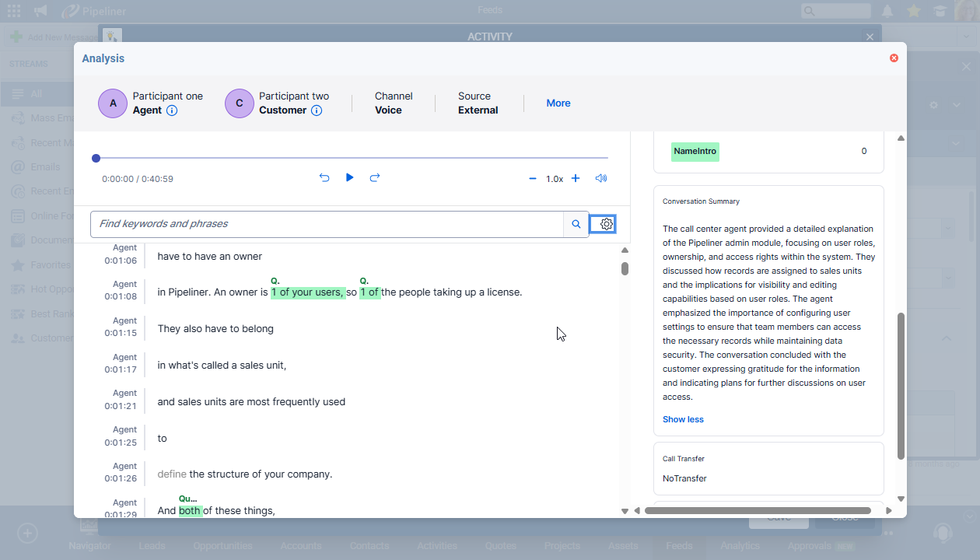Click the Participant one avatar A
This screenshot has height=560, width=980.
(x=113, y=103)
